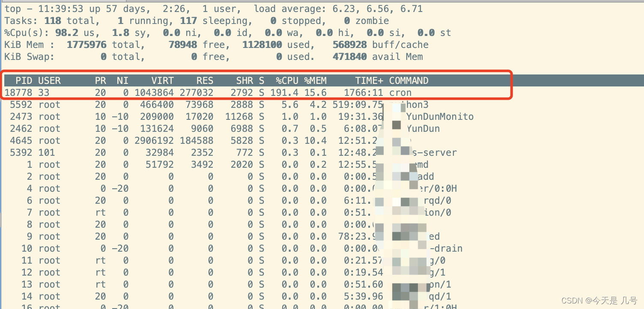Click the VIRT column header
This screenshot has height=309, width=644.
[x=162, y=80]
